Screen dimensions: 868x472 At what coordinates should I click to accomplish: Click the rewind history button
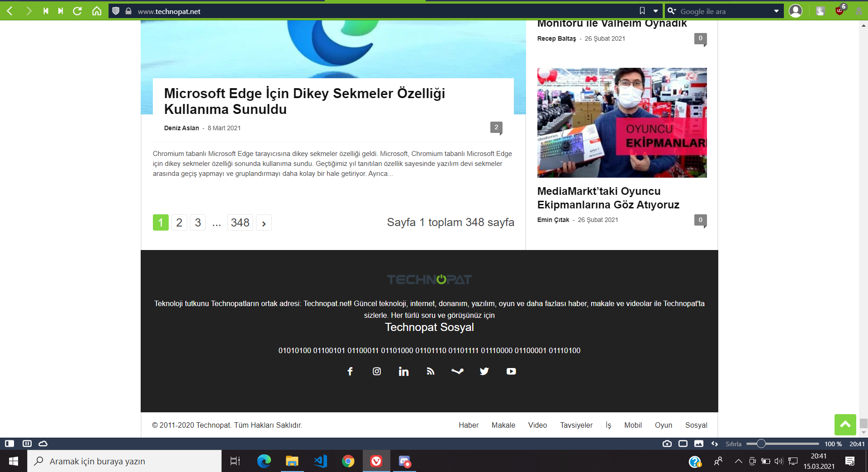click(x=46, y=11)
